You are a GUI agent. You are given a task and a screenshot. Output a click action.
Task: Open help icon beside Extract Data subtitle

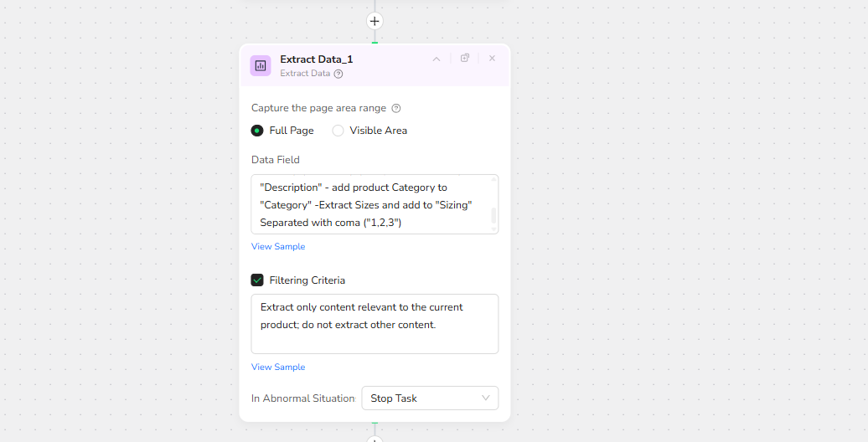click(x=338, y=74)
